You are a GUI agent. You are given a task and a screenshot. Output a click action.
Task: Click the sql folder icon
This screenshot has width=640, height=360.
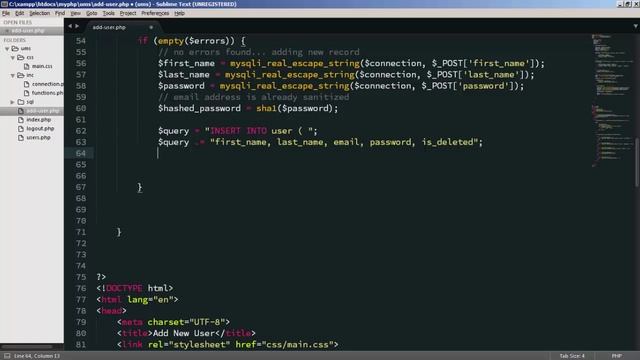point(20,102)
